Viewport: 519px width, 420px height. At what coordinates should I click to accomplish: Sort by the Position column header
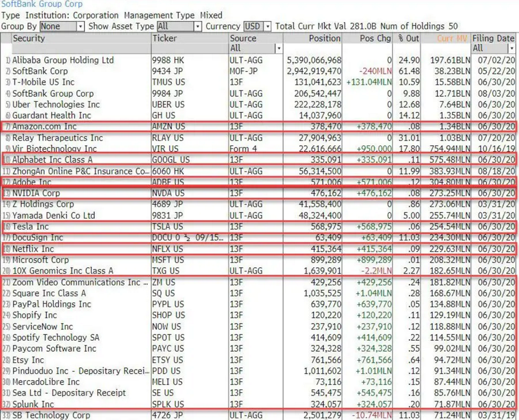pos(324,38)
